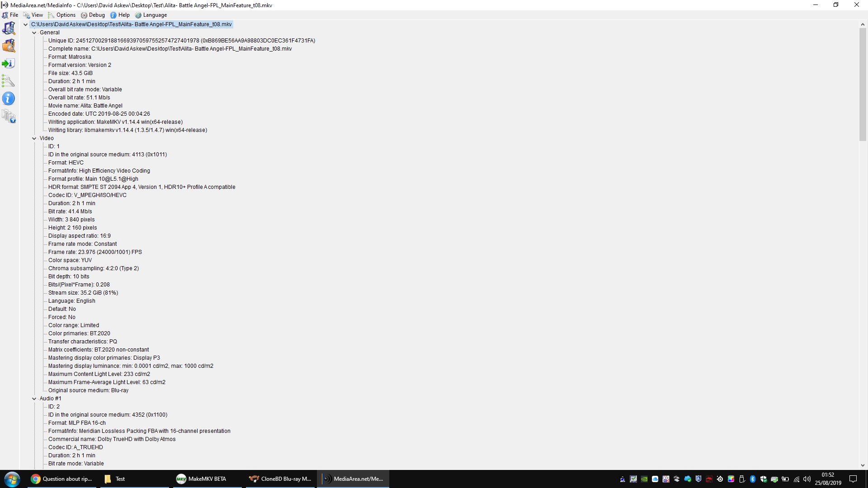
Task: Select the Audio #1 tree node label
Action: click(50, 399)
